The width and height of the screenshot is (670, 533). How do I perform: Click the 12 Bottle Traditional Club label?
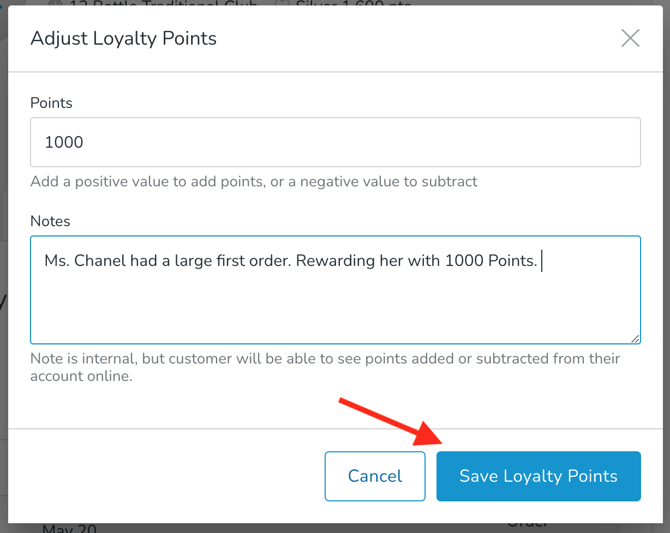(x=167, y=4)
